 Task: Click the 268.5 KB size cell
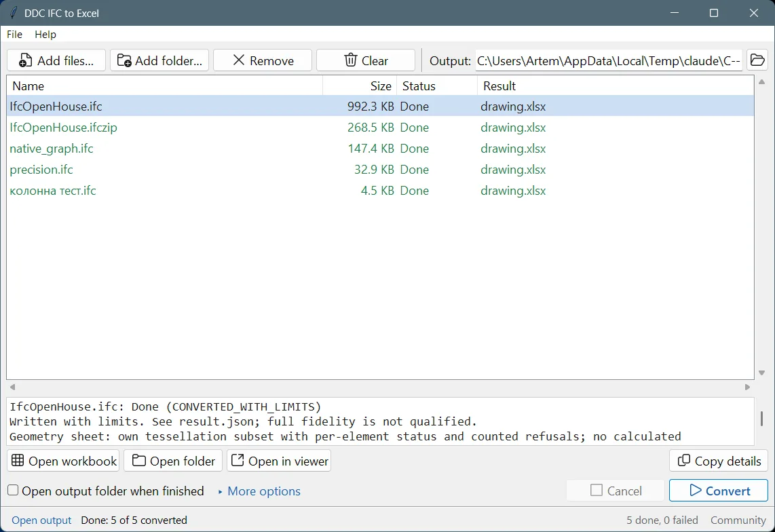371,128
